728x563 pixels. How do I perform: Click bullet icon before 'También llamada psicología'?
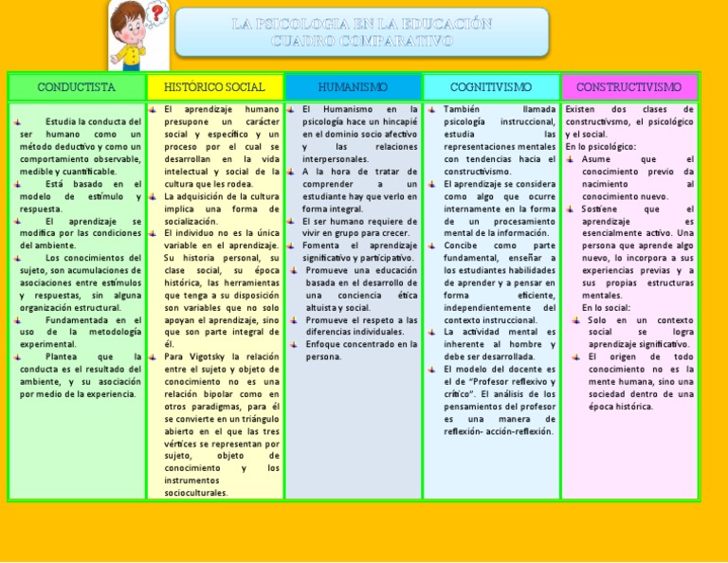[x=432, y=110]
